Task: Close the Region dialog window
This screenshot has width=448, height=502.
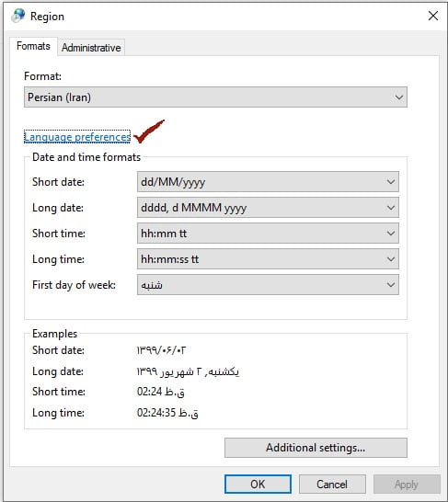Action: [x=433, y=16]
